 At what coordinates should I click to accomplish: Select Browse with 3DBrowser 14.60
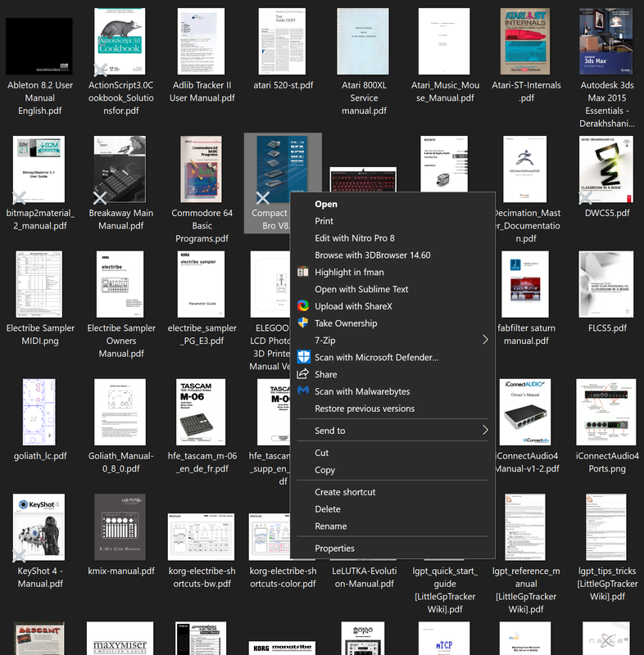pos(372,255)
